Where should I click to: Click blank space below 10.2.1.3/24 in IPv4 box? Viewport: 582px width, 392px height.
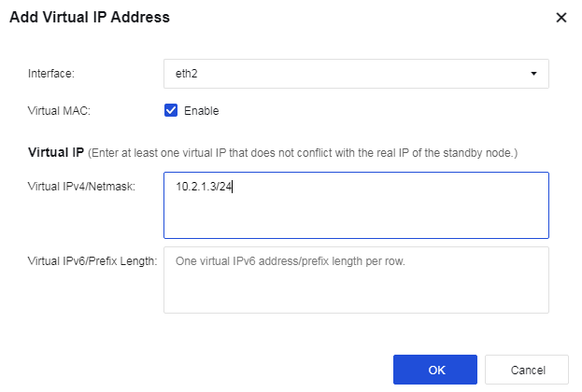[x=355, y=220]
